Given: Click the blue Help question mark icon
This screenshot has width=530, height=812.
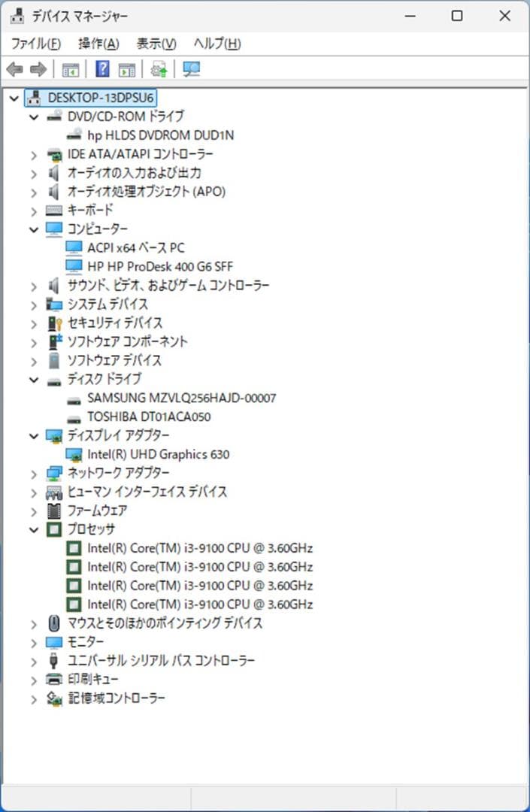Looking at the screenshot, I should click(x=102, y=68).
